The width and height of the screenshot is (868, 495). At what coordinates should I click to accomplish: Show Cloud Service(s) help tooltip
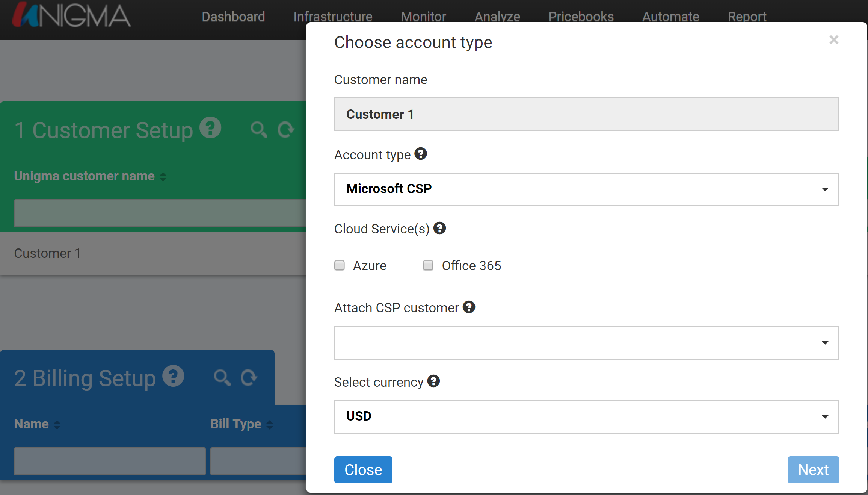(439, 228)
